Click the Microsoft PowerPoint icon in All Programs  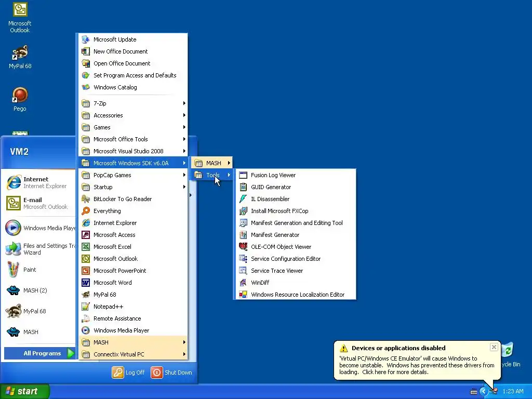click(86, 270)
